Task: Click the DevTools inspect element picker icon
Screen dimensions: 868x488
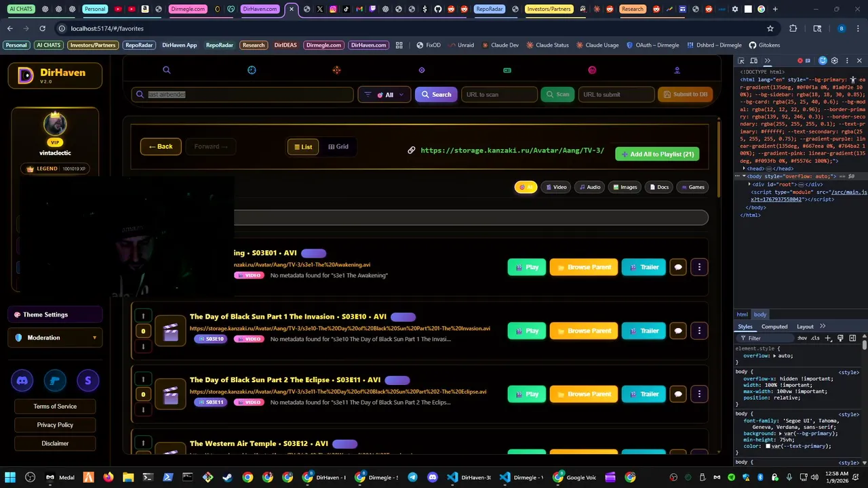Action: [x=741, y=61]
